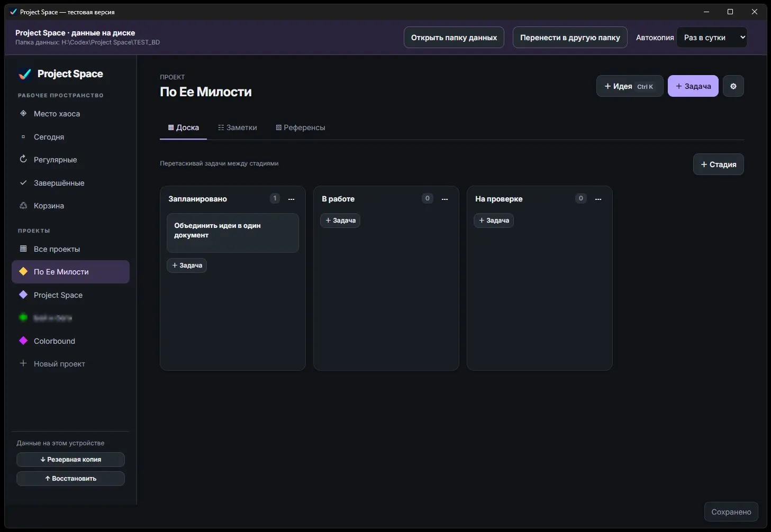Add a task in Запланировано column
Image resolution: width=771 pixels, height=532 pixels.
[187, 265]
